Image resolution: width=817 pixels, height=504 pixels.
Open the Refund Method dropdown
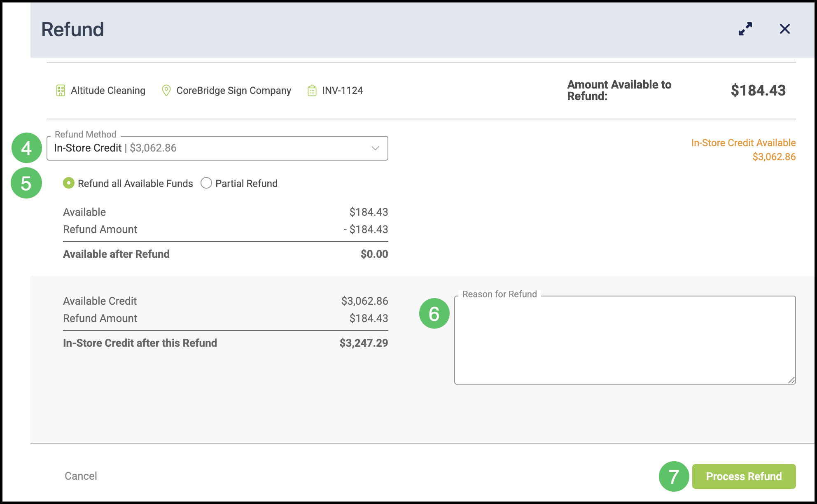[x=217, y=148]
